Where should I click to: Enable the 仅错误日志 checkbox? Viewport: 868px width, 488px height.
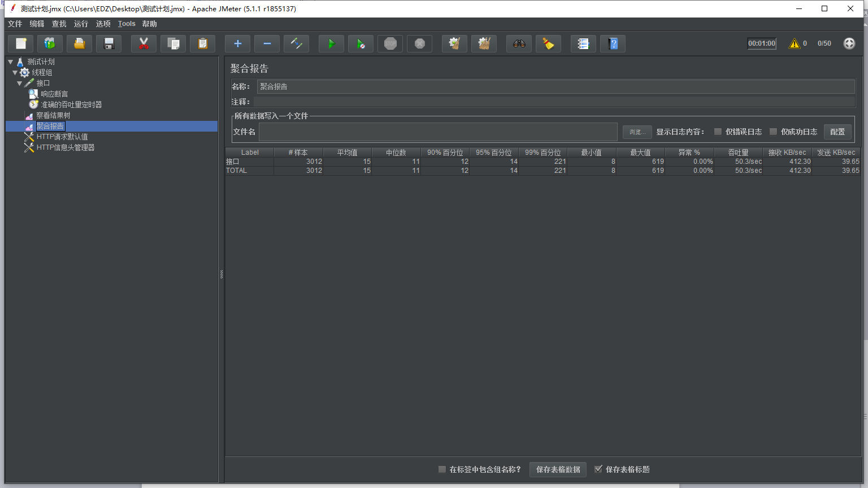718,132
